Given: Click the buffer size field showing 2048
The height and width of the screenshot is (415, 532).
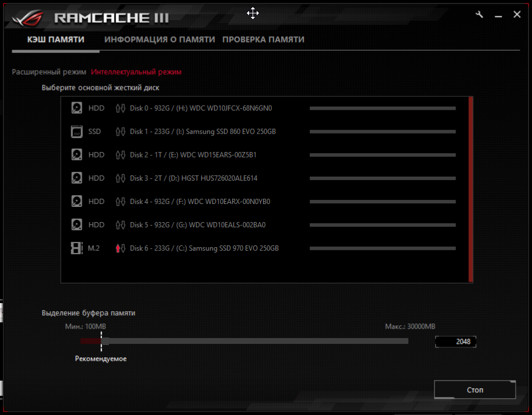Looking at the screenshot, I should tap(456, 342).
